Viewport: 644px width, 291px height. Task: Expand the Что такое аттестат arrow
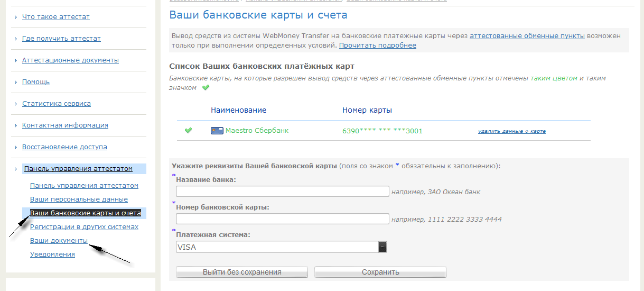pyautogui.click(x=15, y=17)
